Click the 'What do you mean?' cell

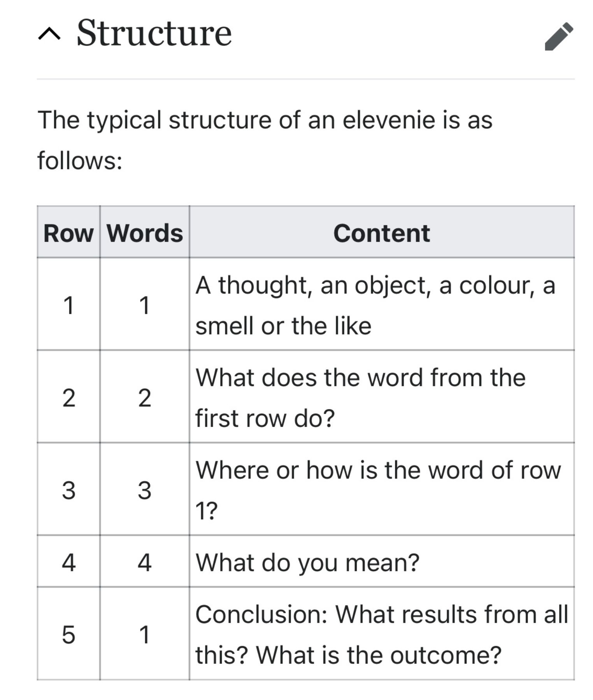point(307,562)
